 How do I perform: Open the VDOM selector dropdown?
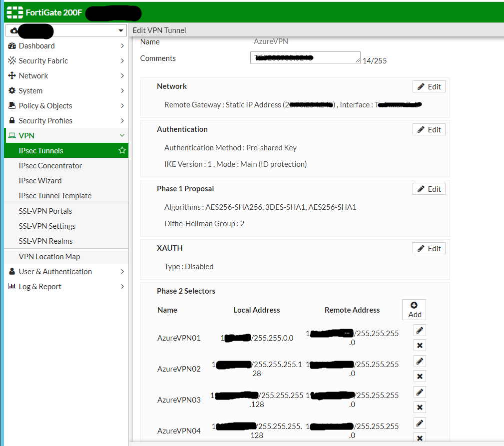coord(66,30)
